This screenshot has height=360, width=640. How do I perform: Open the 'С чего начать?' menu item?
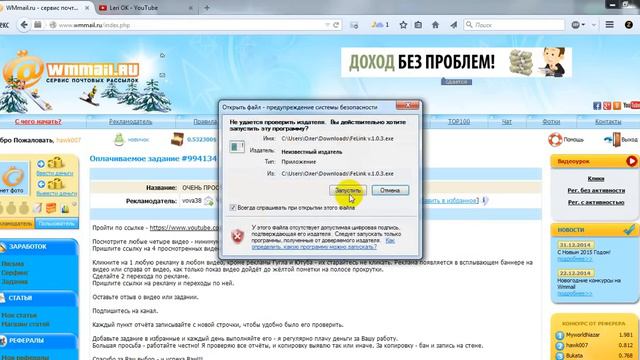(38, 122)
